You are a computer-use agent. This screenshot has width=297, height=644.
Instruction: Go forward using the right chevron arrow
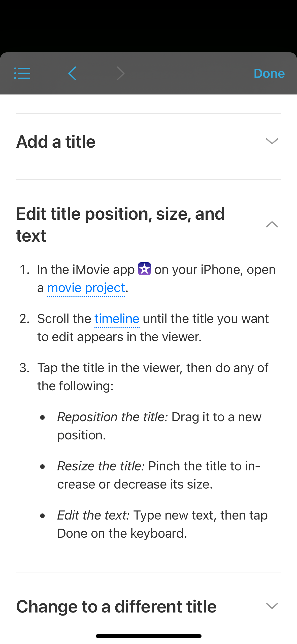pos(120,73)
